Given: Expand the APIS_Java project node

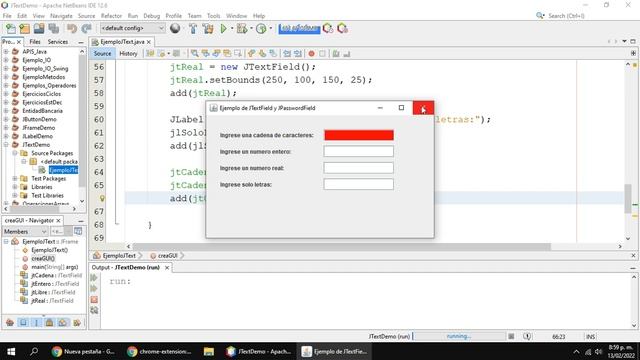Looking at the screenshot, I should (x=6, y=52).
